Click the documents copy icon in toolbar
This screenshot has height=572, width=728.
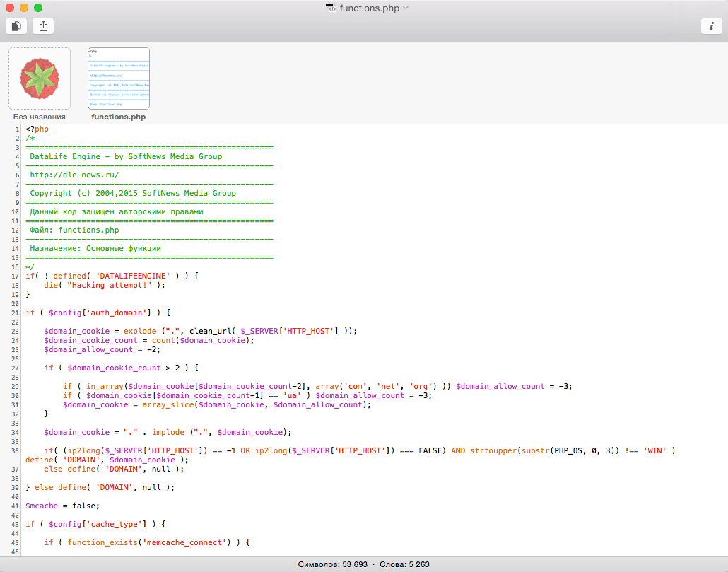16,26
